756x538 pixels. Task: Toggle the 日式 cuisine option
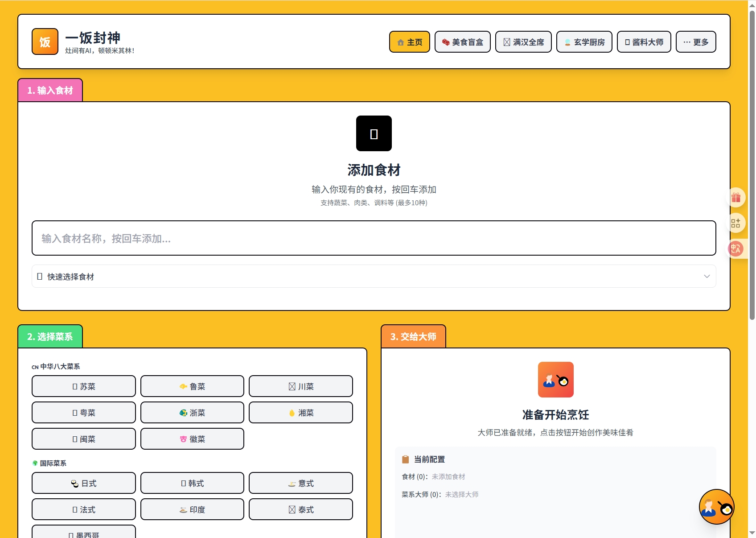pos(84,483)
